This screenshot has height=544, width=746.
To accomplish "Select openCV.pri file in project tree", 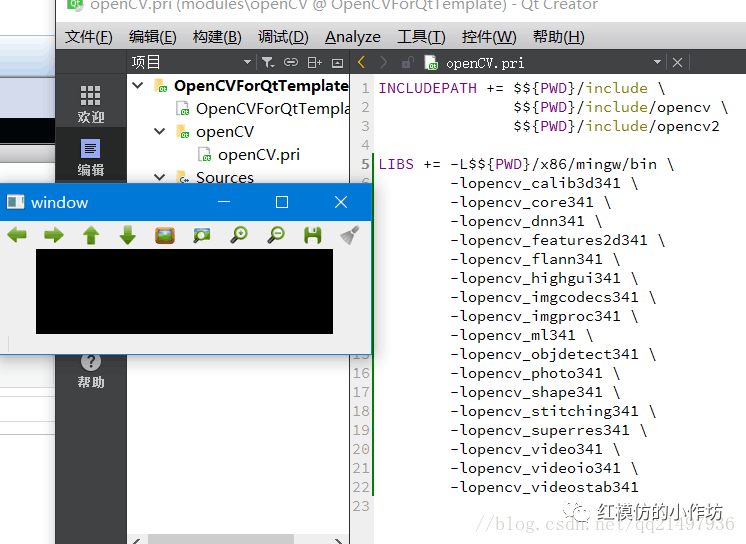I will (259, 154).
